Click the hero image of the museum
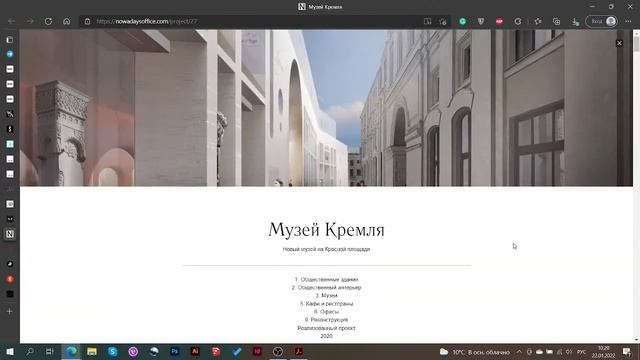Viewport: 640px width, 360px height. tap(326, 108)
